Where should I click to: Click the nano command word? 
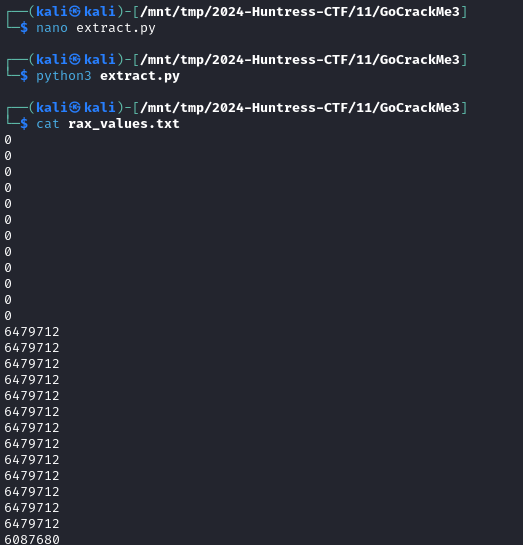click(x=52, y=28)
